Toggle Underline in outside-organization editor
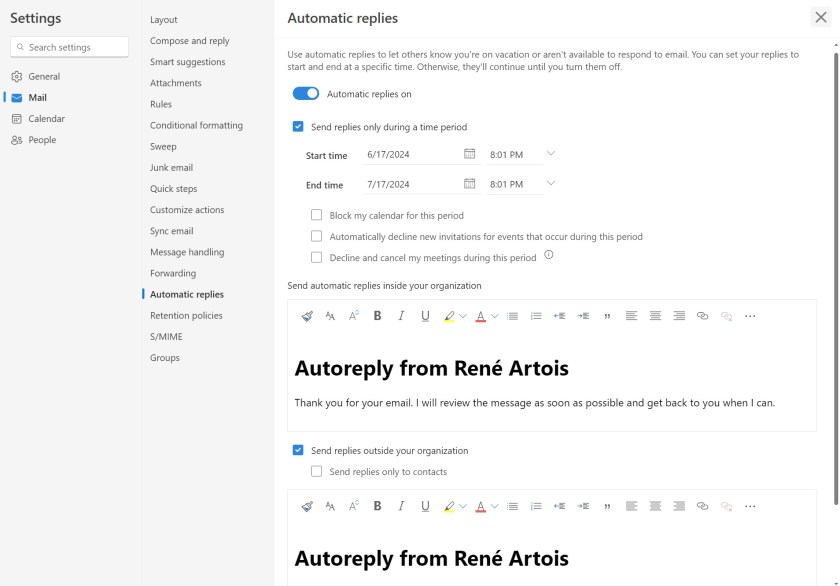Image resolution: width=840 pixels, height=586 pixels. pyautogui.click(x=425, y=506)
